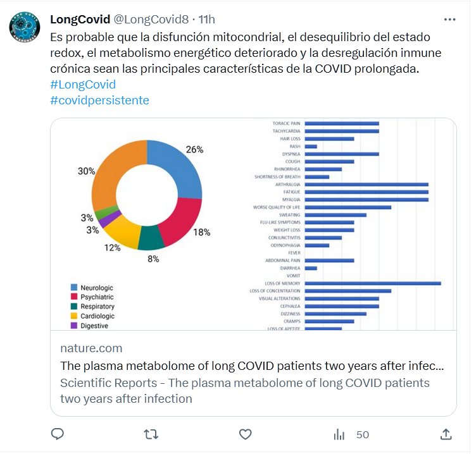Click the blue Neurologic legend swatch
This screenshot has height=454, width=476.
click(74, 288)
